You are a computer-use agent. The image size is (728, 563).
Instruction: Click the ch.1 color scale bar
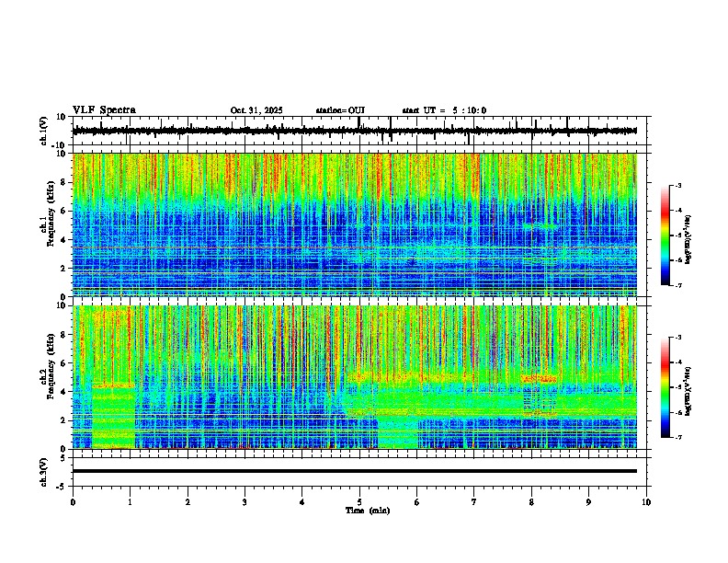coord(665,236)
